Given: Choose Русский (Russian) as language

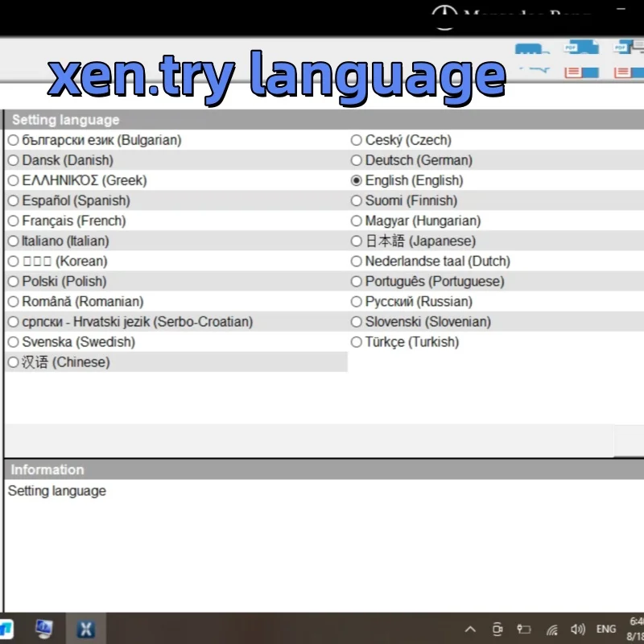Looking at the screenshot, I should 357,301.
